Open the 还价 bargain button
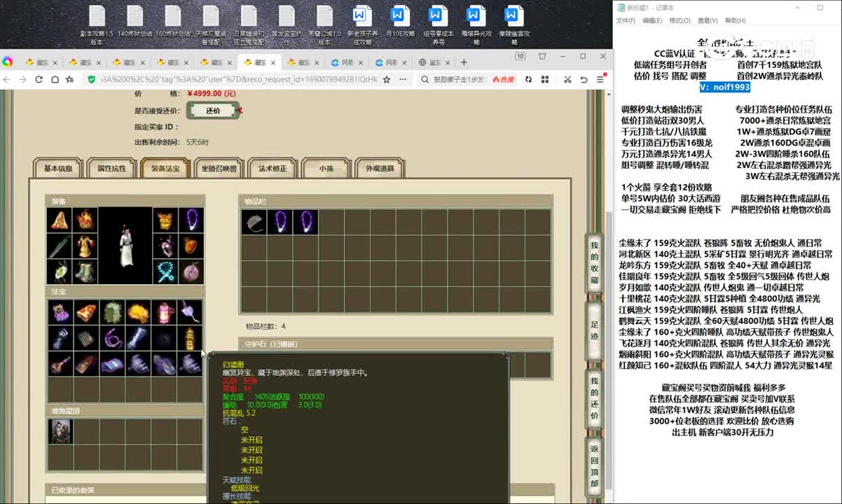 [213, 111]
